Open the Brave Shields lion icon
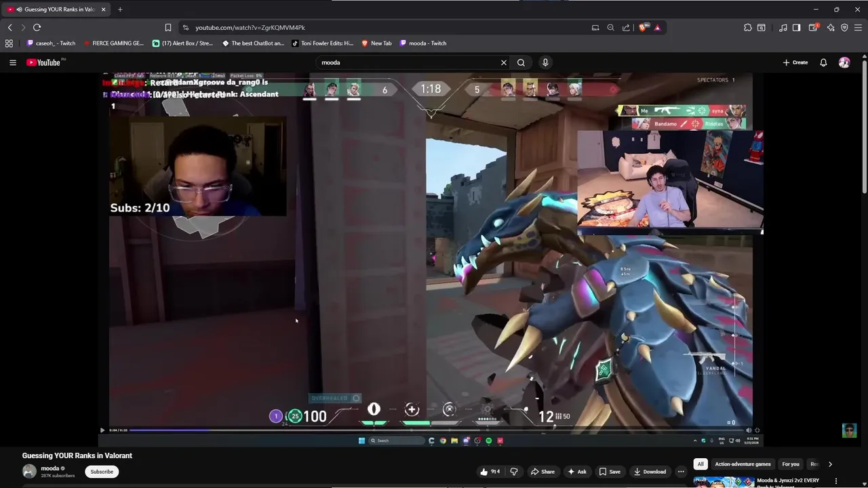 (643, 28)
